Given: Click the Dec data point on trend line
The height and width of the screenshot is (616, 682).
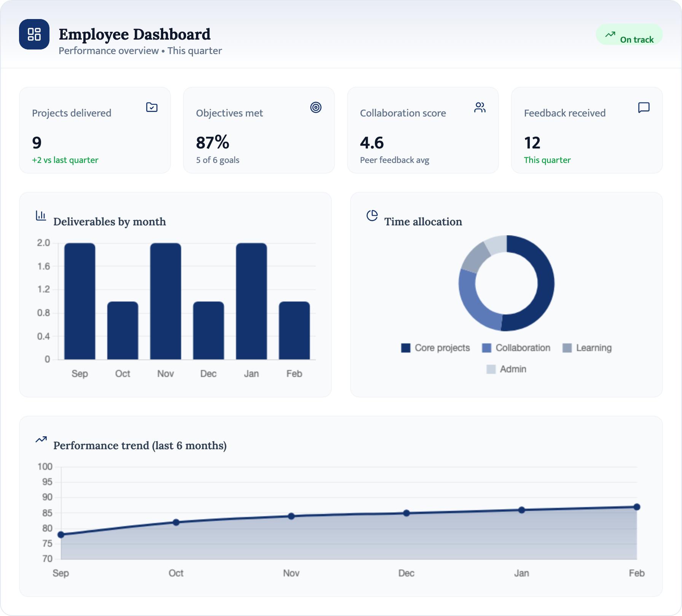Looking at the screenshot, I should point(406,513).
